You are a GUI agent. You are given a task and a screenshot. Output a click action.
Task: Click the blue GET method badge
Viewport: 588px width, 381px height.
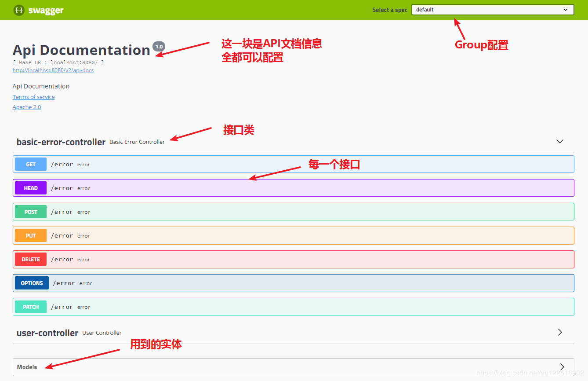pos(31,165)
